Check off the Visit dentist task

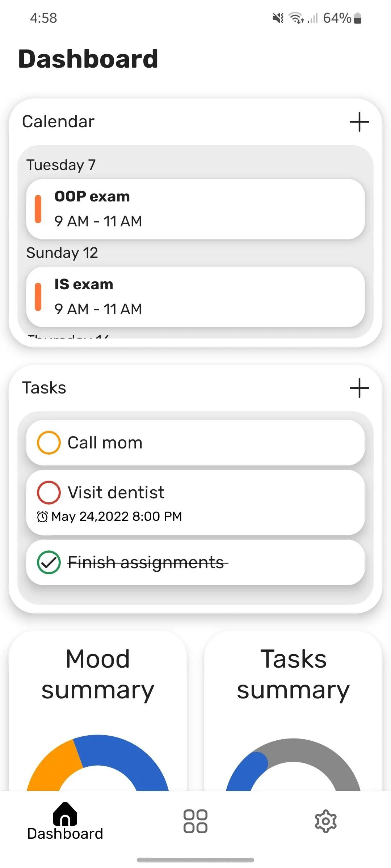coord(49,493)
